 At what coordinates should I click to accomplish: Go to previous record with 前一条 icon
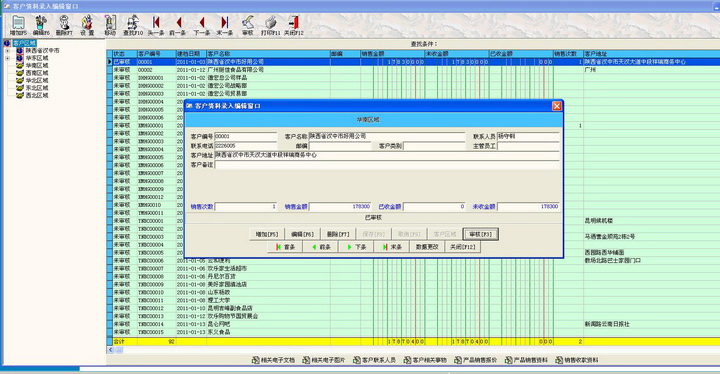coord(178,25)
